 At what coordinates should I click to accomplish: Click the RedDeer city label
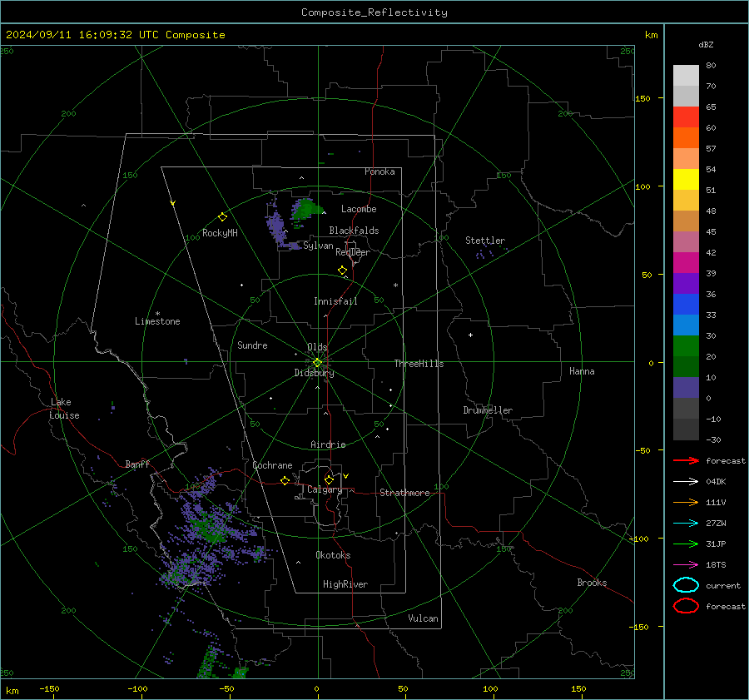click(x=353, y=252)
